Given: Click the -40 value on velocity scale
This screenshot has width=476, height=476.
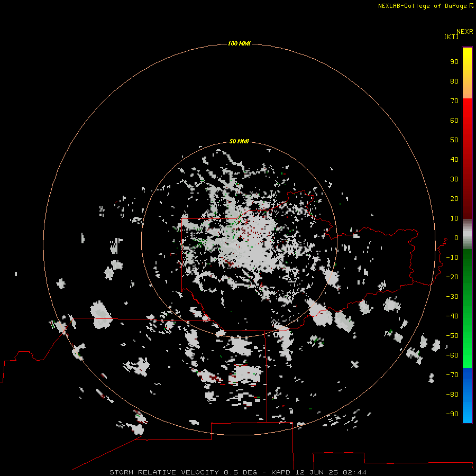Looking at the screenshot, I should click(x=452, y=316).
